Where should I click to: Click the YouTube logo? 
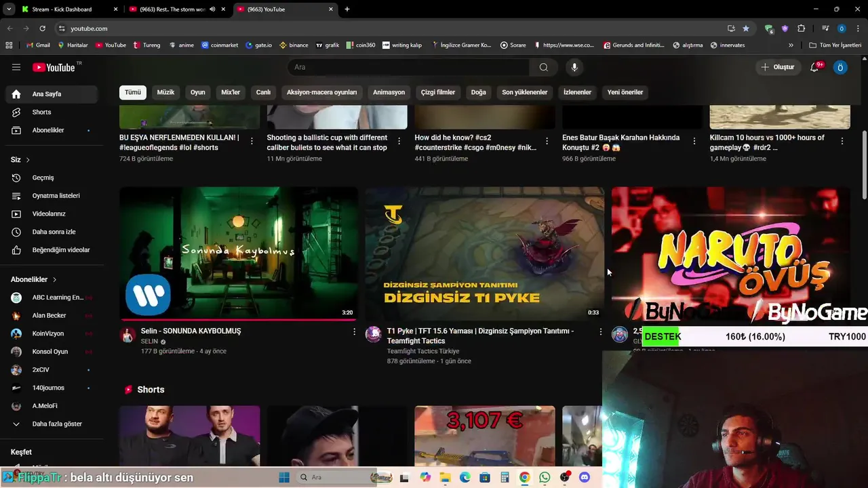tap(54, 67)
